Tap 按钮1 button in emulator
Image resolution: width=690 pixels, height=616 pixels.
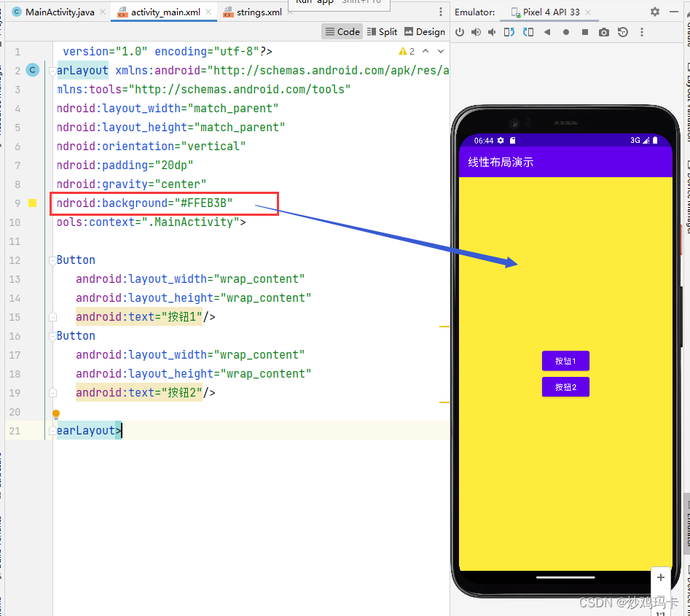tap(565, 361)
